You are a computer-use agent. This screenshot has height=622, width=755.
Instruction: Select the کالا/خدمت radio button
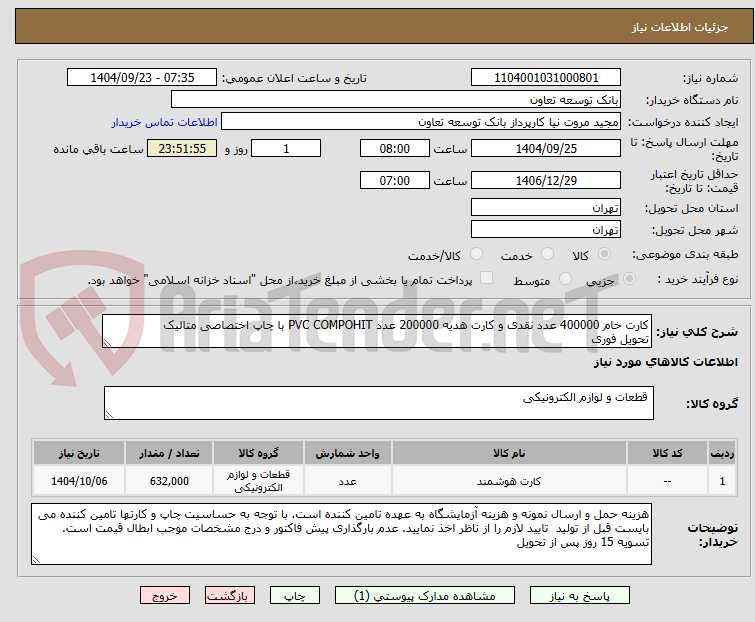[x=476, y=254]
